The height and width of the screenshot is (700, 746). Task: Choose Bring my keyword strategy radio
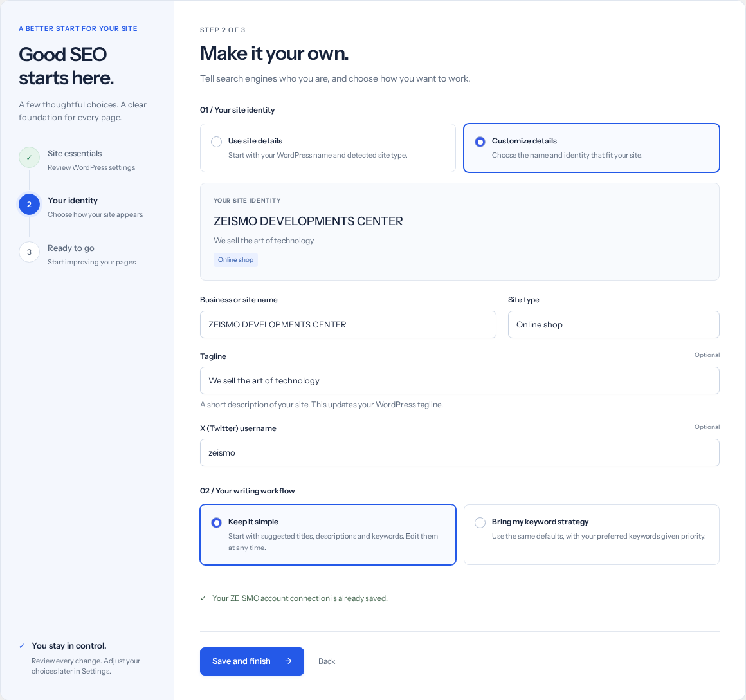click(480, 522)
